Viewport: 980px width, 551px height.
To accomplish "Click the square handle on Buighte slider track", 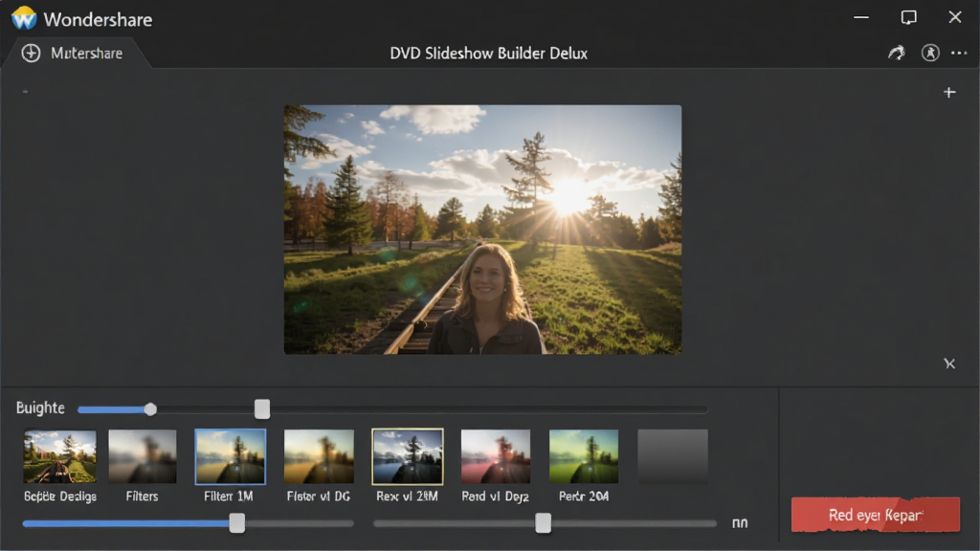I will point(262,409).
